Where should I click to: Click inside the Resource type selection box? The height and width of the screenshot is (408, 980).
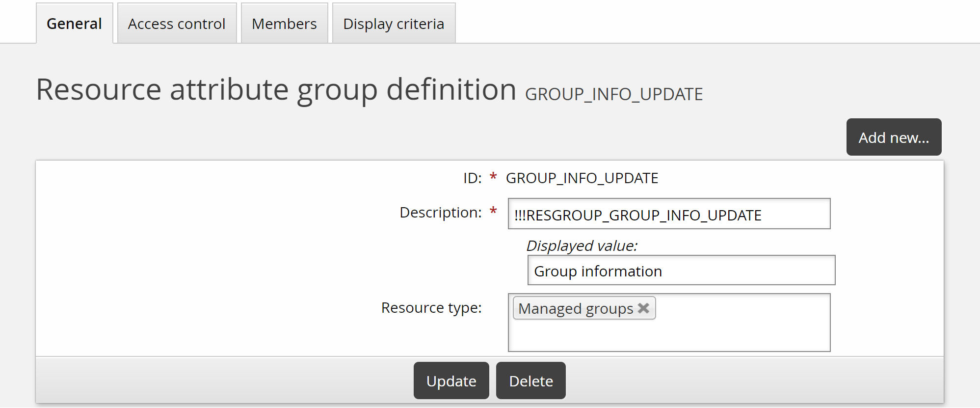(669, 323)
